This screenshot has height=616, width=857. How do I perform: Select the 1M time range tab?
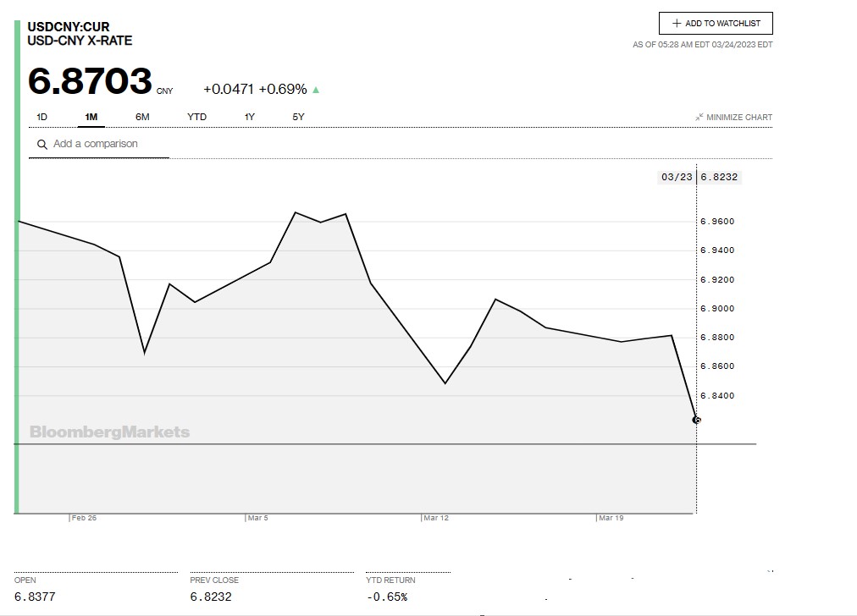[91, 117]
